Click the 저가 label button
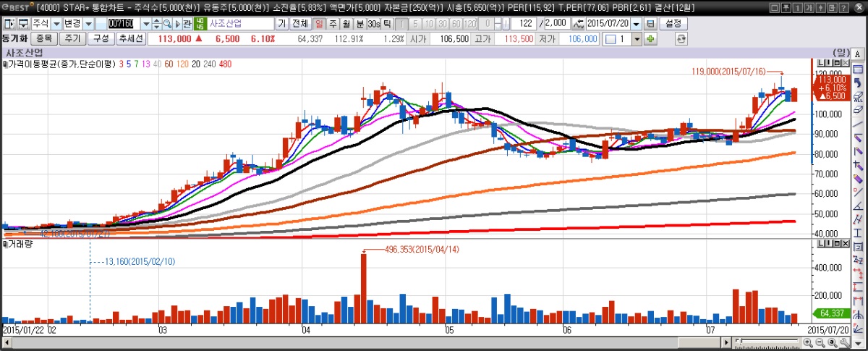Screen dimensions: 868x351 (x=548, y=38)
